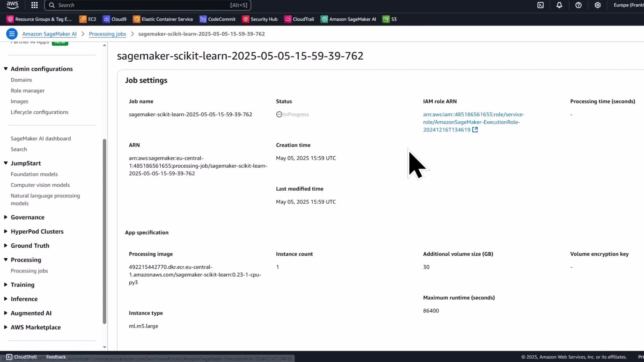Launch CloudShell from the top bar
This screenshot has width=644, height=362.
point(541,5)
